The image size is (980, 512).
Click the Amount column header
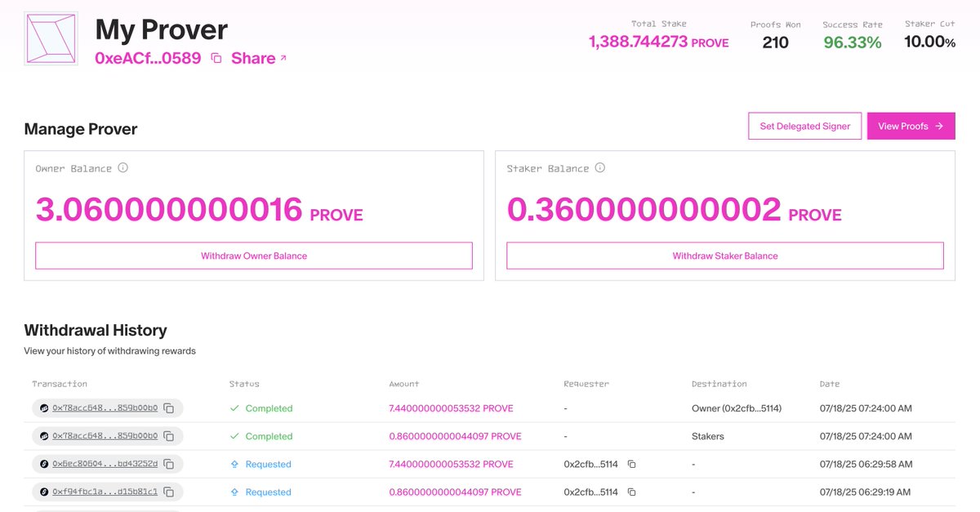404,384
